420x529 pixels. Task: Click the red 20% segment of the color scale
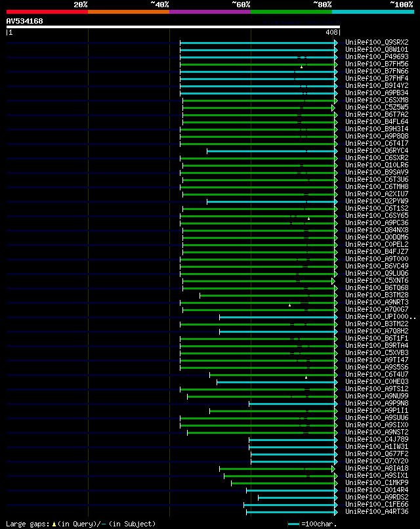(x=47, y=12)
